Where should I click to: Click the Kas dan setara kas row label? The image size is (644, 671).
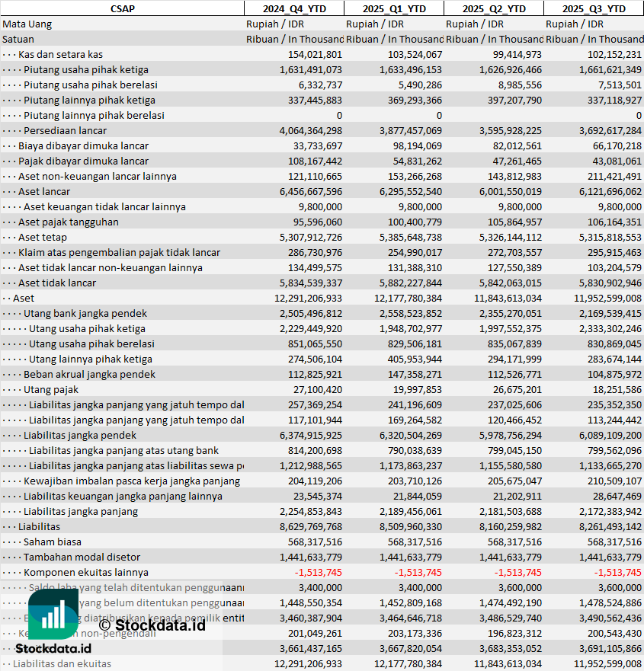tap(60, 54)
